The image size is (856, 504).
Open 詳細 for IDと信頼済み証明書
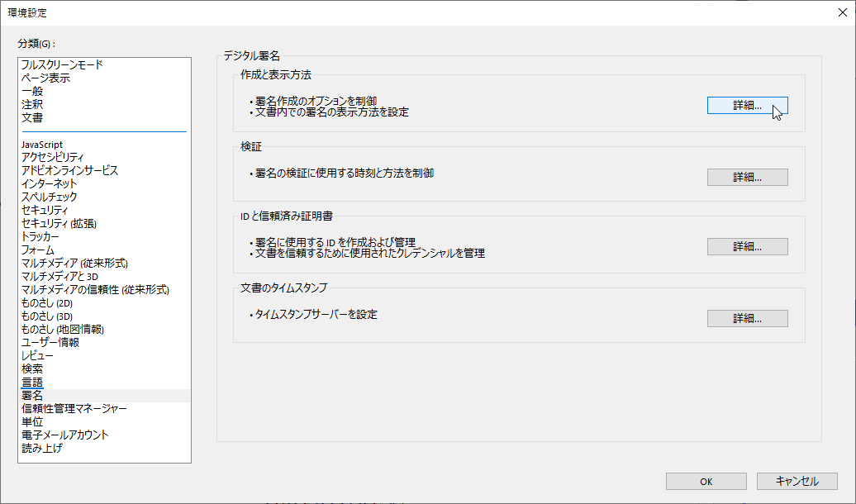(747, 246)
